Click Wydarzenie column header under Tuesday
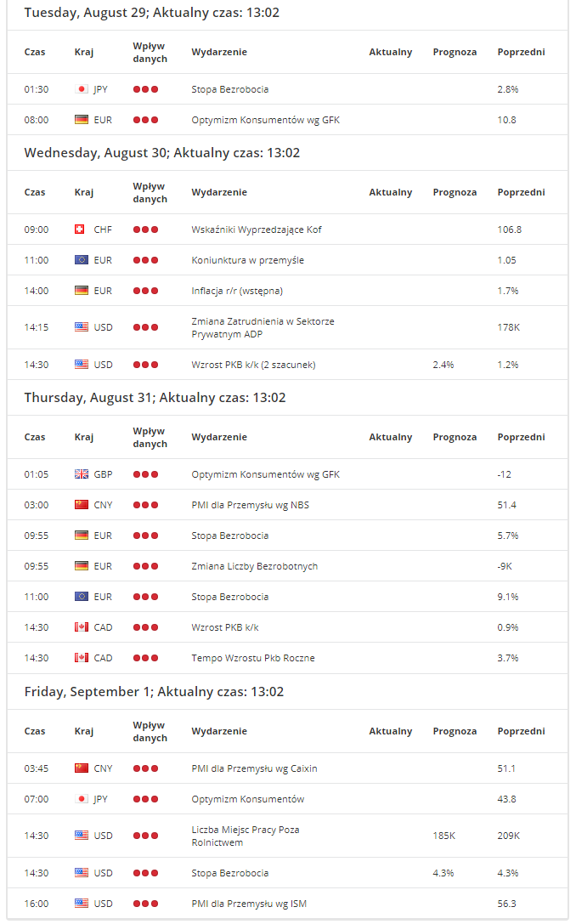This screenshot has height=924, width=576. tap(219, 52)
